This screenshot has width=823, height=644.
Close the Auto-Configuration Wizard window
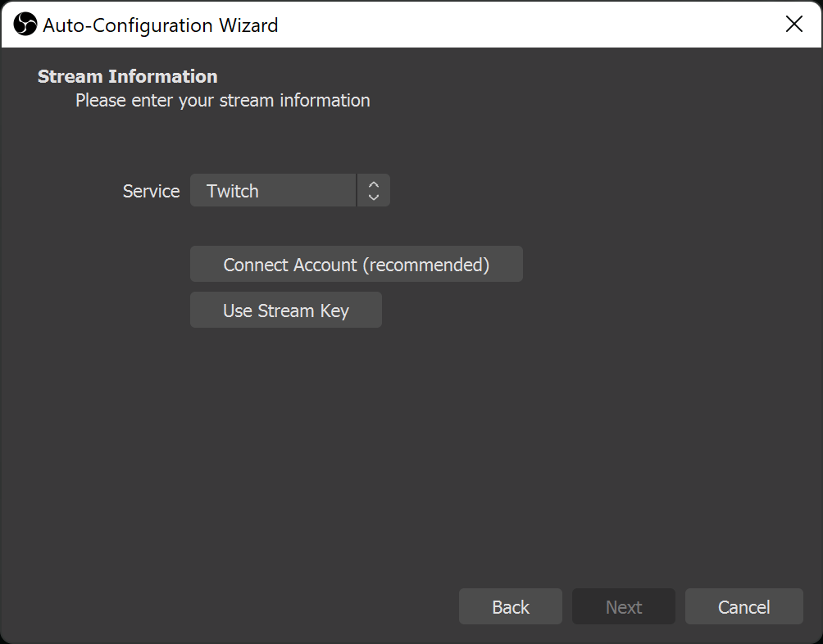(793, 25)
